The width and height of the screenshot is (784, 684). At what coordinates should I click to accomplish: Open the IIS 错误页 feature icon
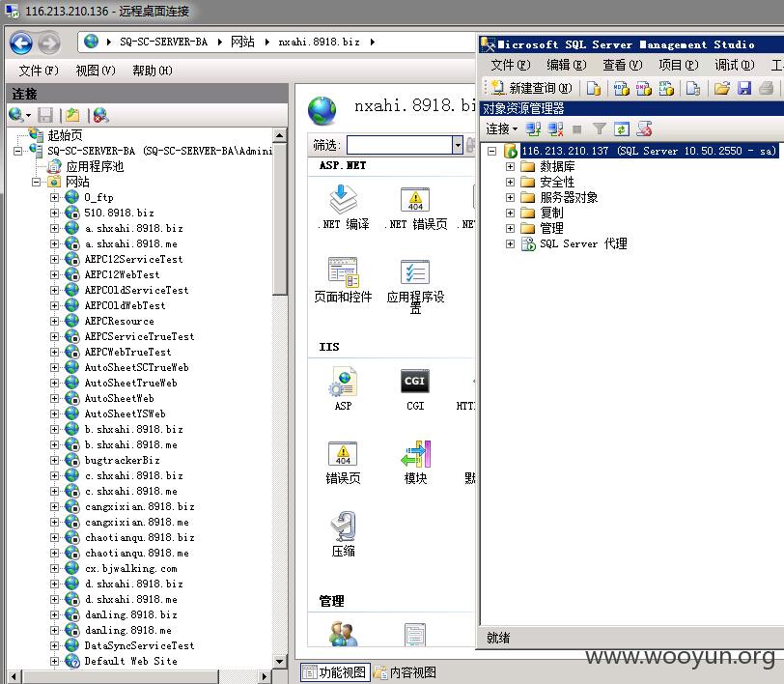(343, 463)
